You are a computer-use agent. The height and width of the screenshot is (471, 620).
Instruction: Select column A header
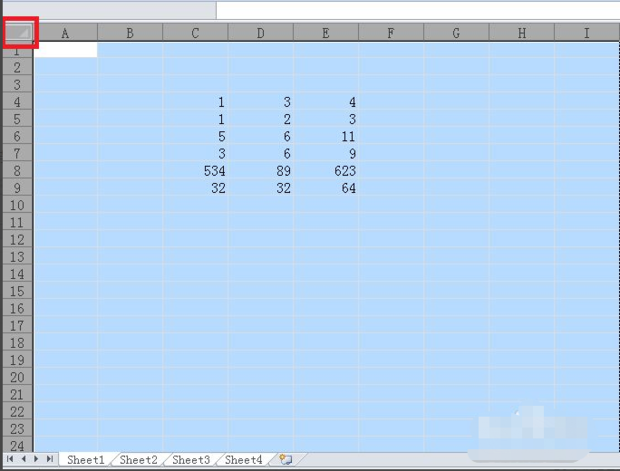[x=65, y=33]
